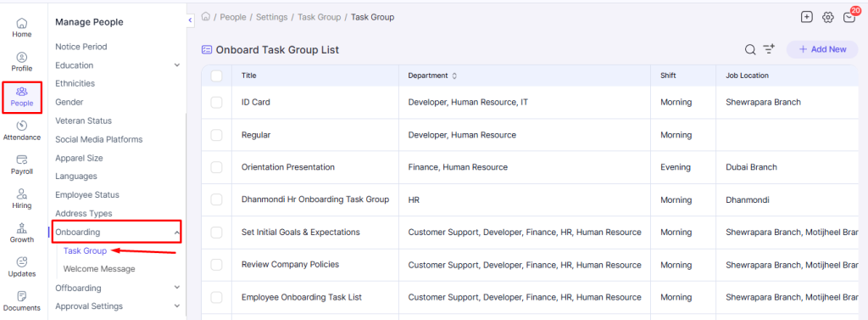Click Evening shift cell
Viewport: 868px width, 320px height.
click(x=676, y=167)
